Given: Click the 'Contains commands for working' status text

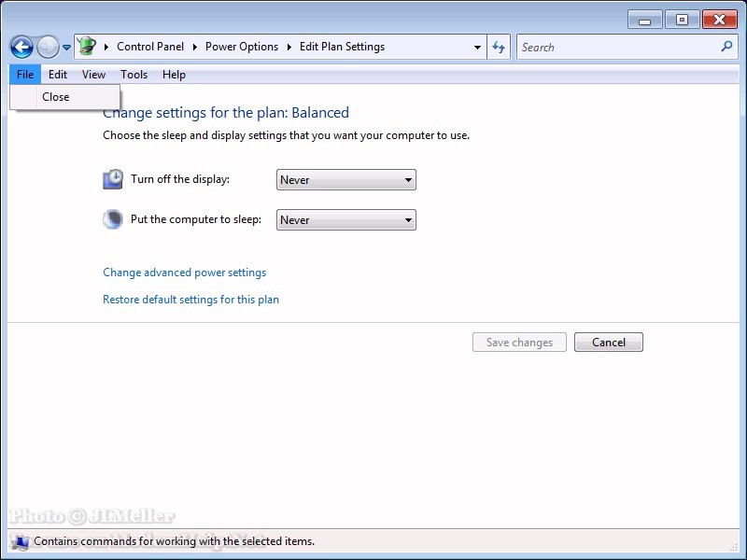Looking at the screenshot, I should click(x=174, y=541).
